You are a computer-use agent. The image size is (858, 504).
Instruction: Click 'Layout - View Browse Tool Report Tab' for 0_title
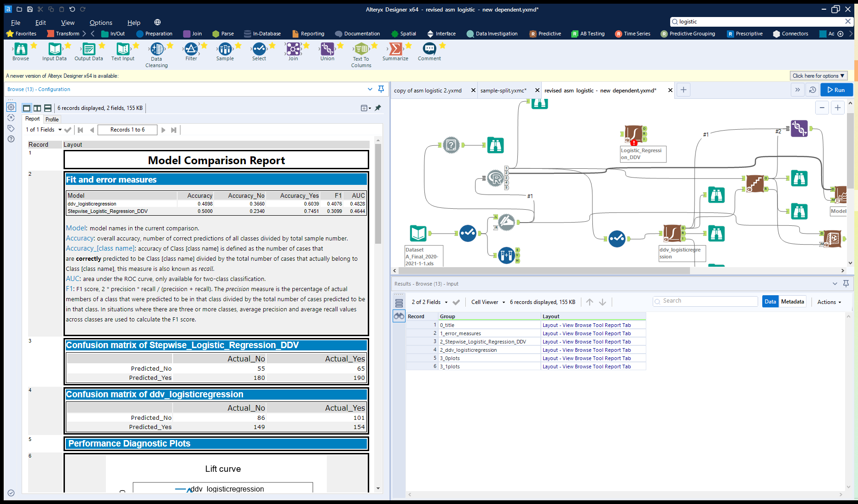point(586,325)
